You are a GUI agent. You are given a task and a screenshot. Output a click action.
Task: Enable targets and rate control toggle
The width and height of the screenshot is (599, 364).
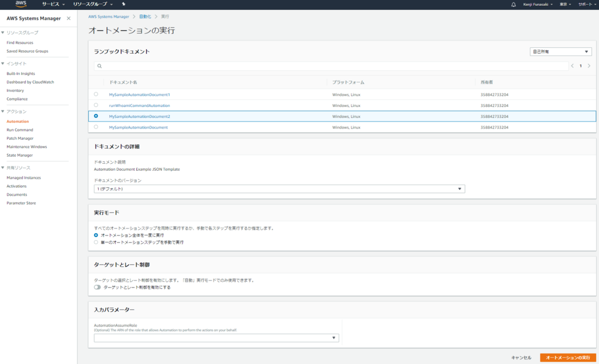coord(98,287)
